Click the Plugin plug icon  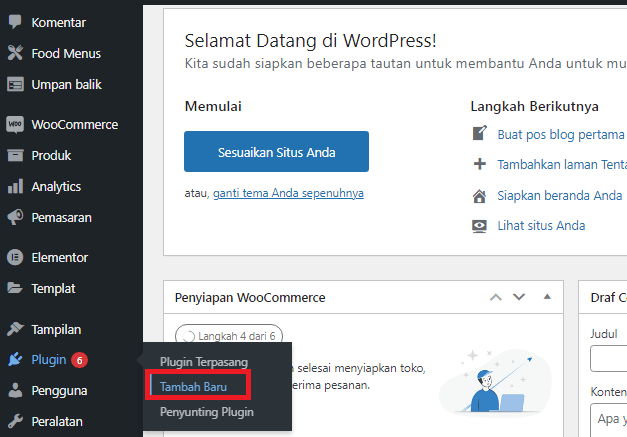tap(15, 359)
